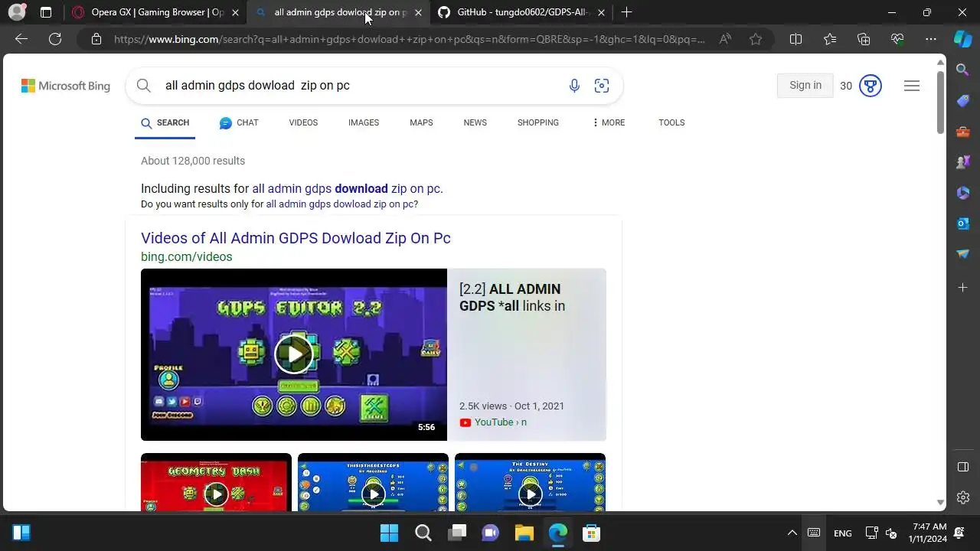
Task: Click the Sign in button
Action: pos(805,86)
